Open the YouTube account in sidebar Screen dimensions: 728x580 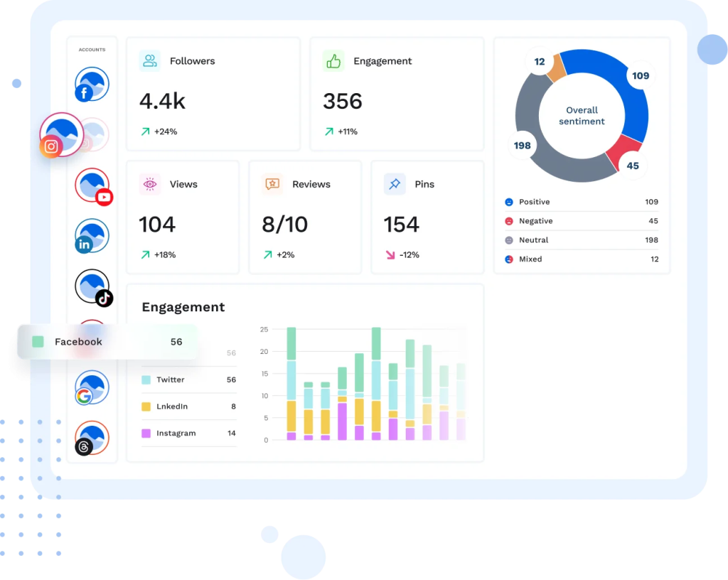click(92, 186)
